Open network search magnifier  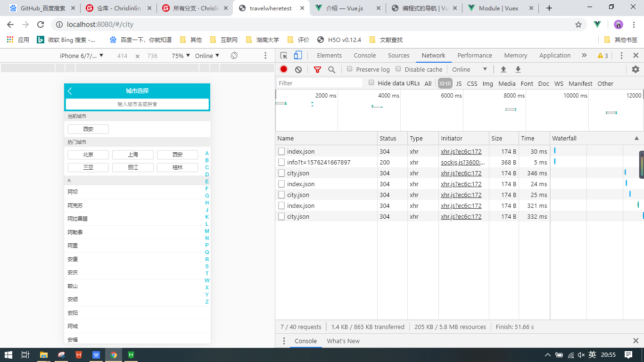[332, 69]
